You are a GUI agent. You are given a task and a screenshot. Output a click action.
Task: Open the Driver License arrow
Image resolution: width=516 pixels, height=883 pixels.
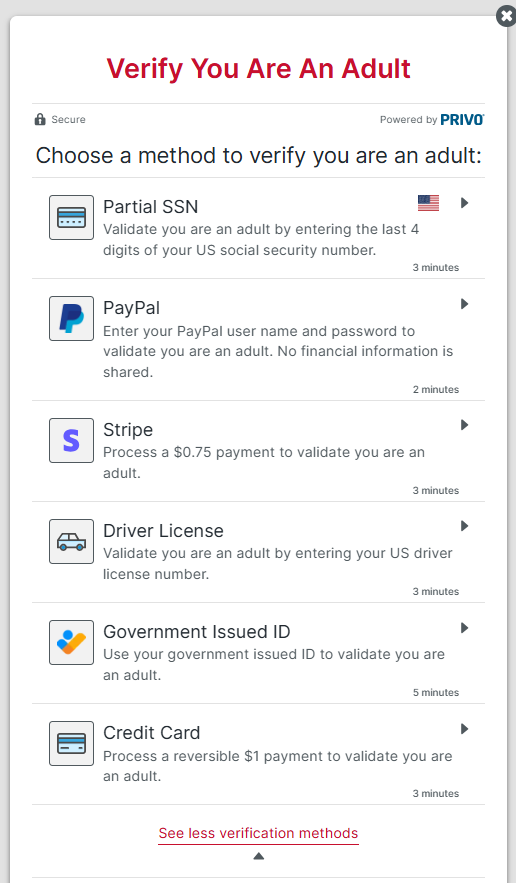(465, 526)
